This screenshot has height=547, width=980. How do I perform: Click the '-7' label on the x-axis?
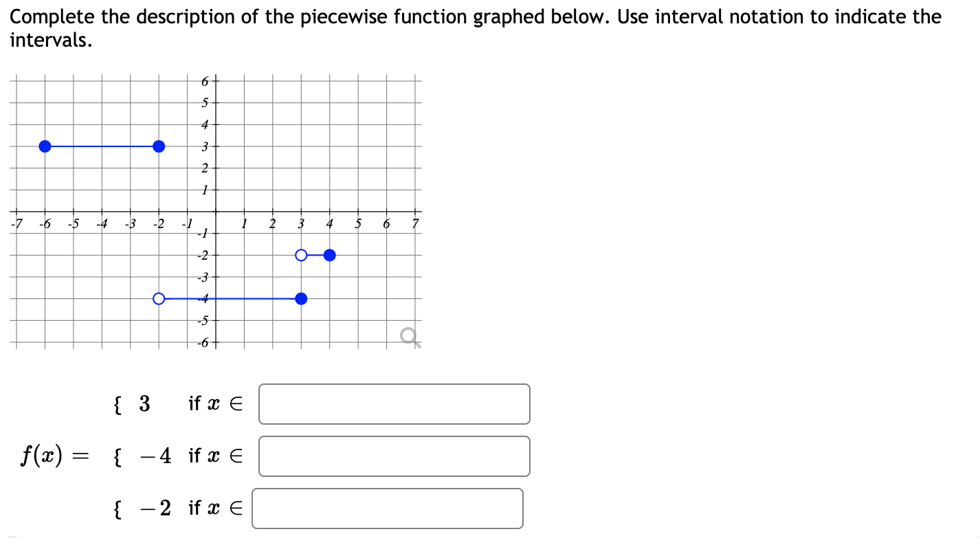[16, 223]
